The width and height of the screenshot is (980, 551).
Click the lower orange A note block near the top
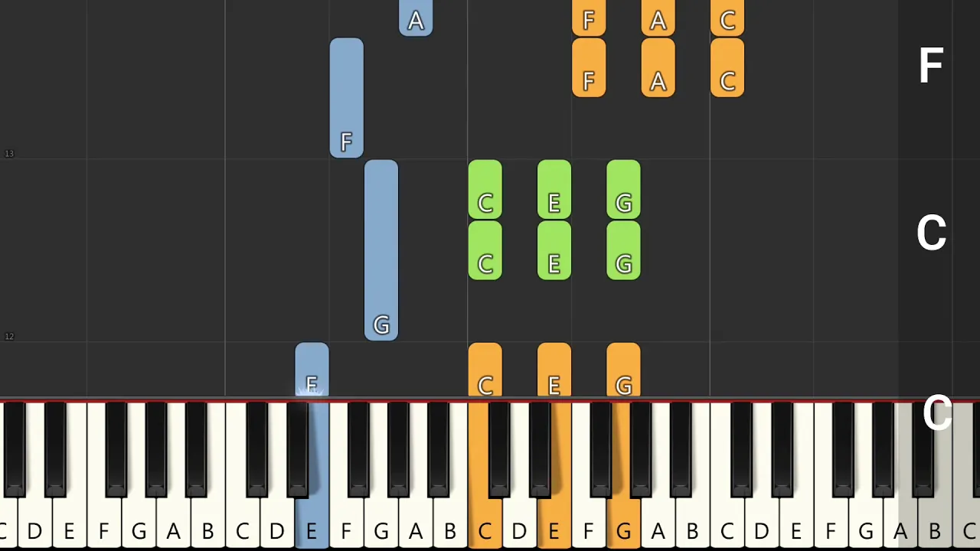click(658, 67)
